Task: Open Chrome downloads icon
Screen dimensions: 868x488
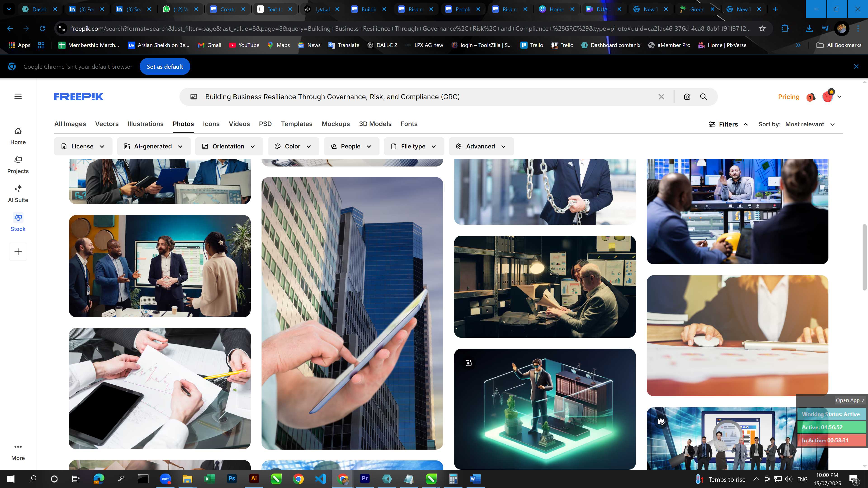Action: (x=809, y=29)
